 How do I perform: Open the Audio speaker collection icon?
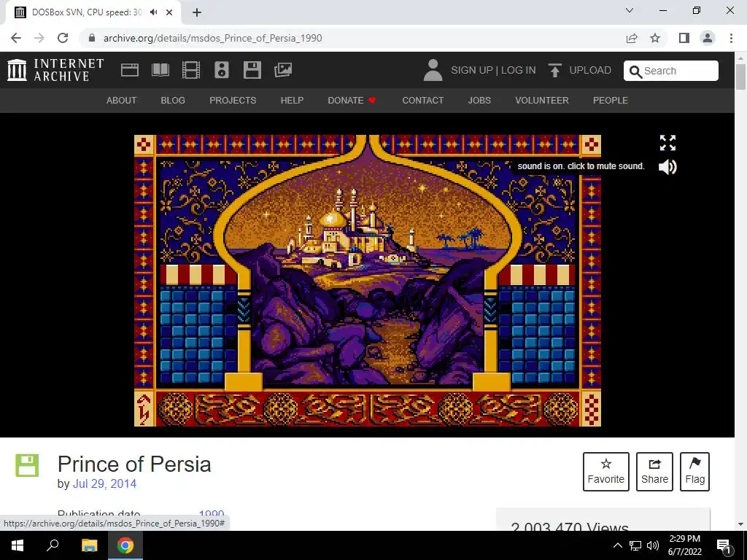[x=222, y=70]
